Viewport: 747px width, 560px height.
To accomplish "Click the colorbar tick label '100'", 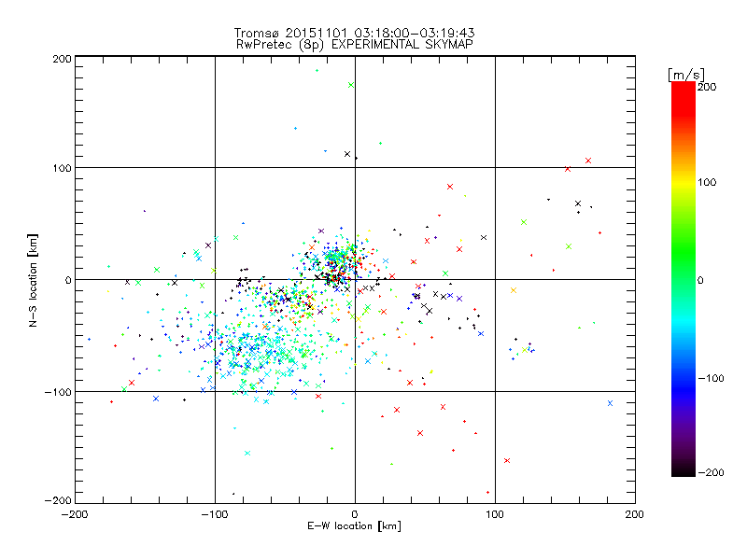I will pos(707,182).
